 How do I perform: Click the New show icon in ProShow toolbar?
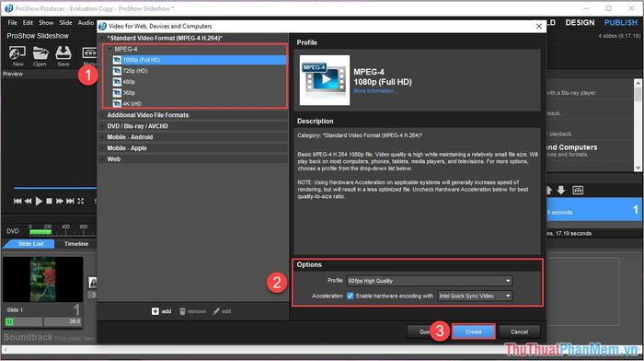17,53
